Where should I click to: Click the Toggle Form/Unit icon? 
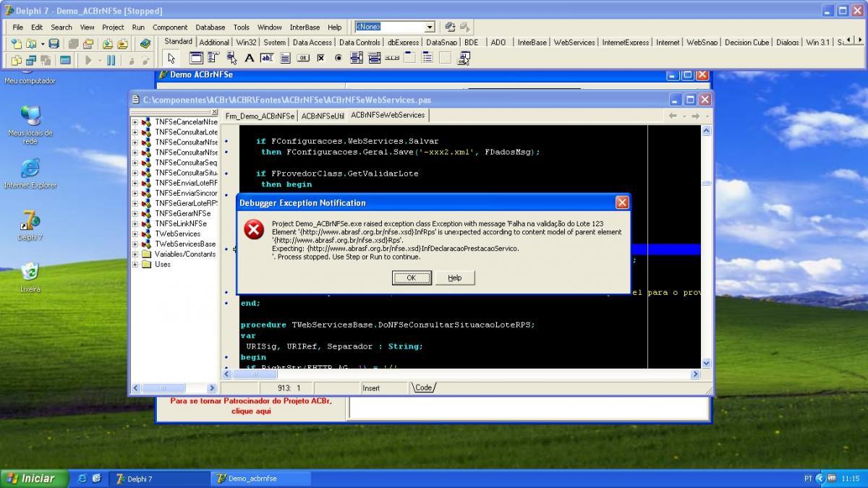[46, 60]
